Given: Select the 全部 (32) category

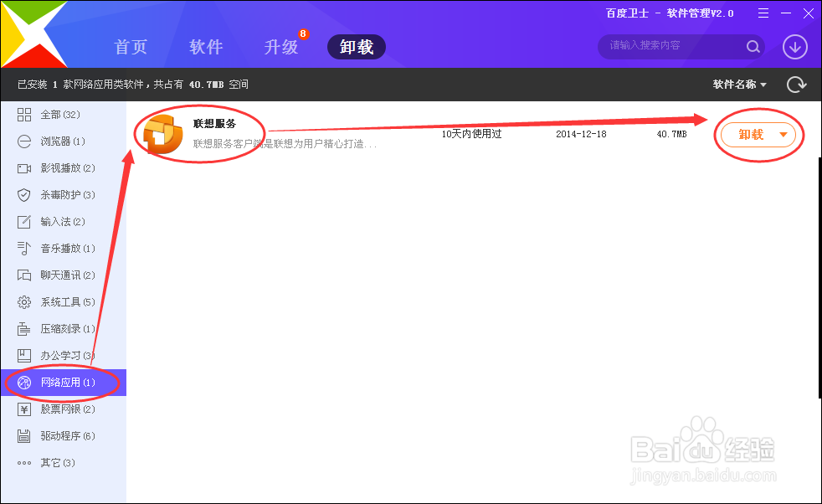Looking at the screenshot, I should 64,115.
